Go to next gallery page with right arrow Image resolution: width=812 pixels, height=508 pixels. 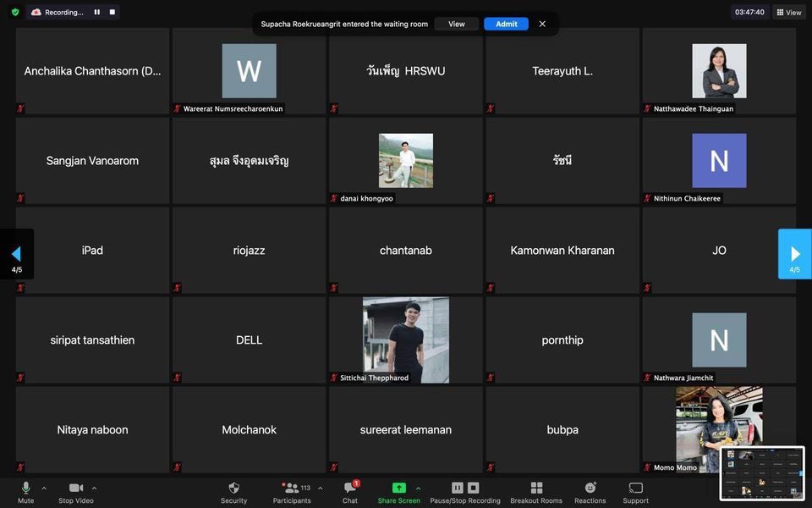[794, 254]
